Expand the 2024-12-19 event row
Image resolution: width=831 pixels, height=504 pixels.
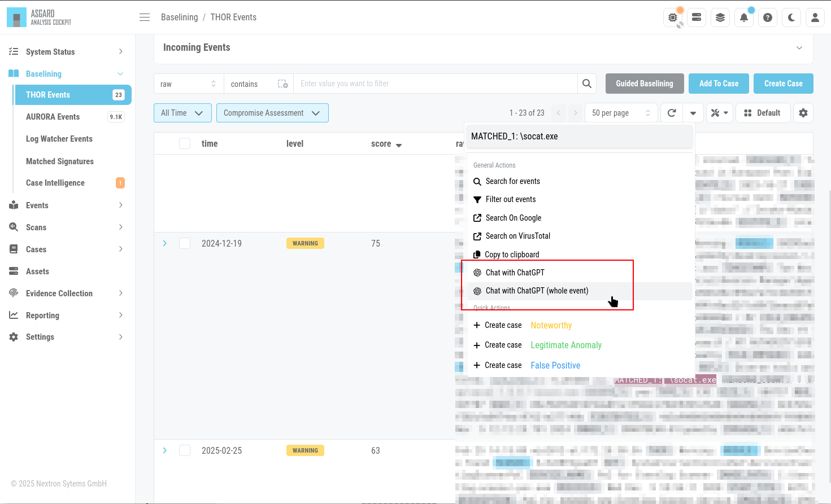click(165, 243)
